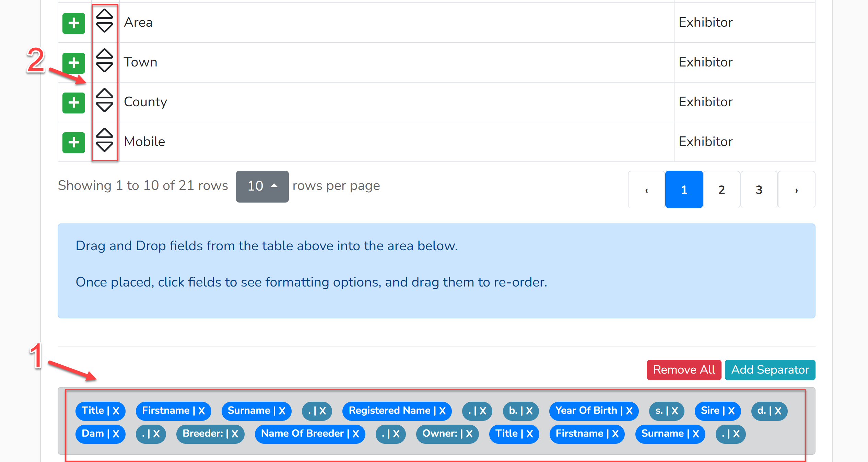Screen dimensions: 868x462
Task: Click Exhibitor cell in the Mobile row
Action: pos(744,142)
